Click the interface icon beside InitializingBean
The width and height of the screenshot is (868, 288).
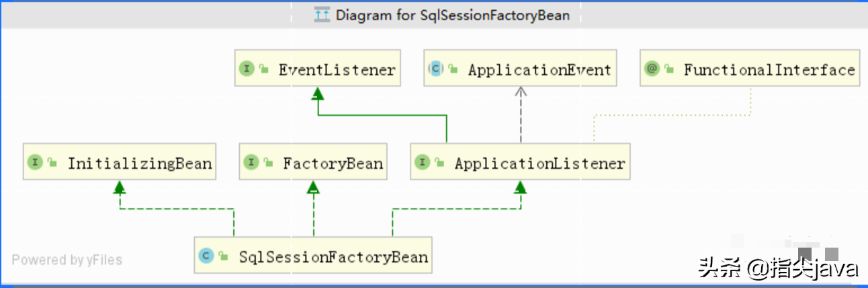click(x=36, y=162)
